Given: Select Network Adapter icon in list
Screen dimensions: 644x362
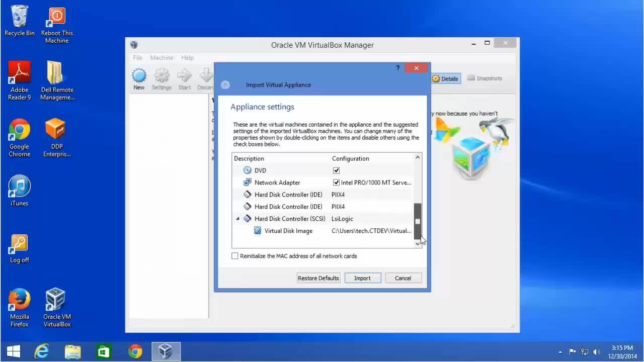Looking at the screenshot, I should [x=247, y=183].
